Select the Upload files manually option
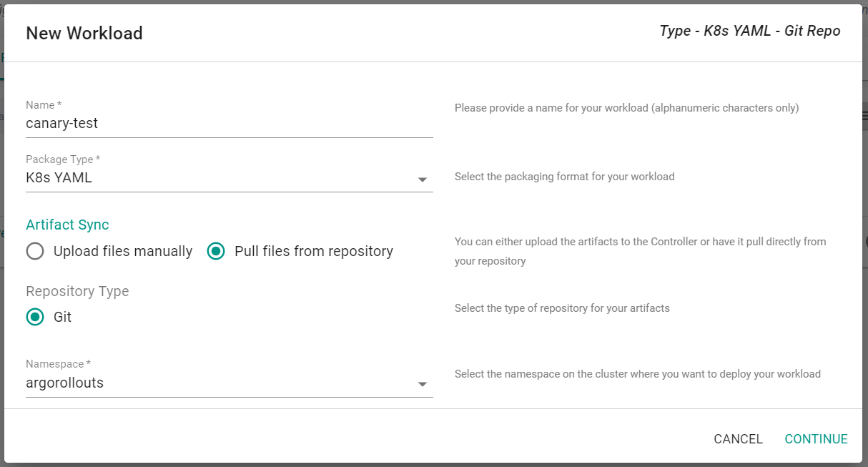 pos(35,252)
